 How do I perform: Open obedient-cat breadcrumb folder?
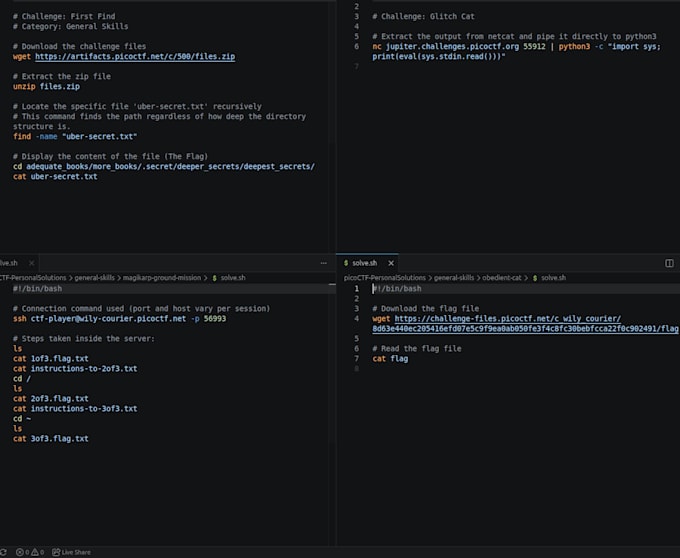point(502,277)
